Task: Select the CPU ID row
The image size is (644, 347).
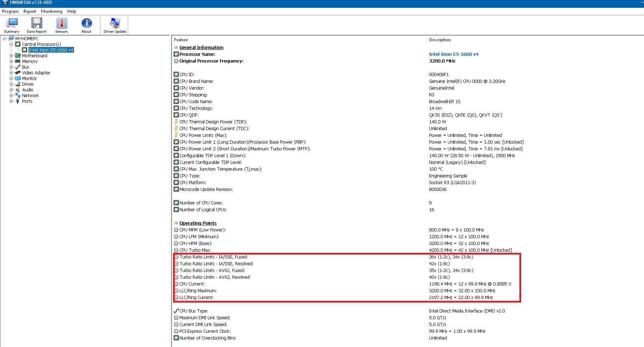Action: 408,74
